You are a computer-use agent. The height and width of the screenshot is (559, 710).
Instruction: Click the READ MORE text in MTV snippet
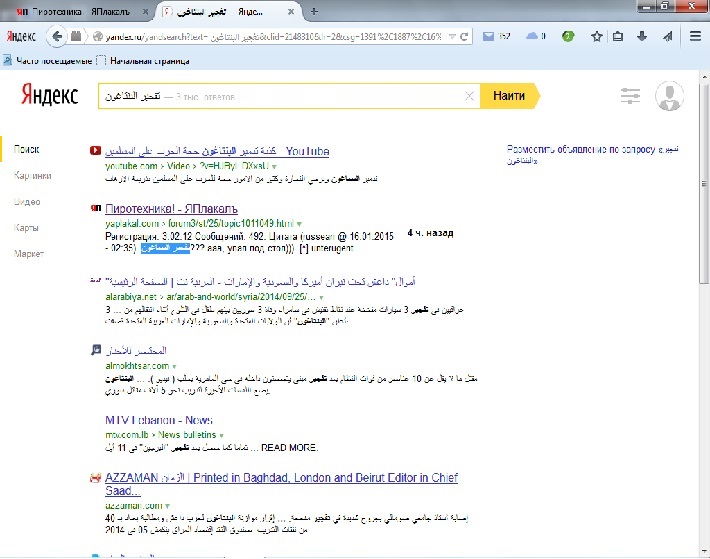click(289, 448)
